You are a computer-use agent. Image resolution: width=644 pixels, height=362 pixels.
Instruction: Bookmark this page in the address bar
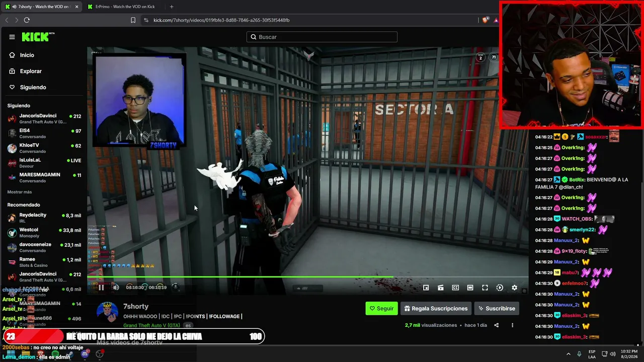[133, 20]
